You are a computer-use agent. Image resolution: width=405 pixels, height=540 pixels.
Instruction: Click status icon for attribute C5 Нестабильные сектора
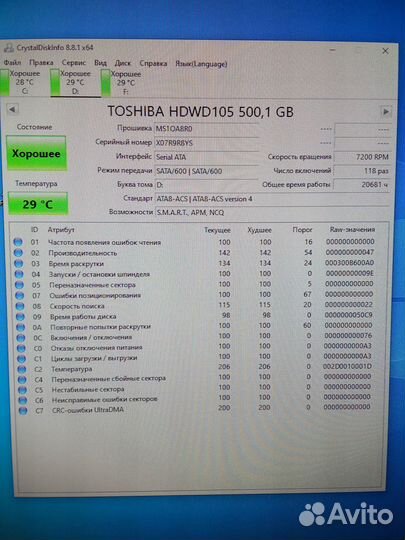(22, 390)
